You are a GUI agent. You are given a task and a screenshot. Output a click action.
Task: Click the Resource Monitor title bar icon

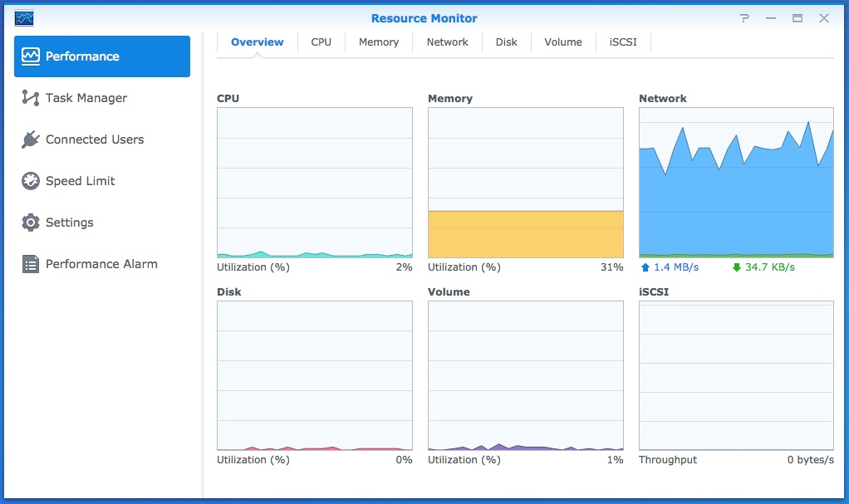tap(24, 17)
